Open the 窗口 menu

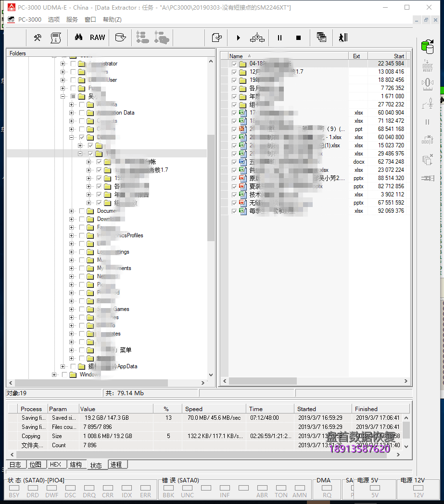point(90,20)
